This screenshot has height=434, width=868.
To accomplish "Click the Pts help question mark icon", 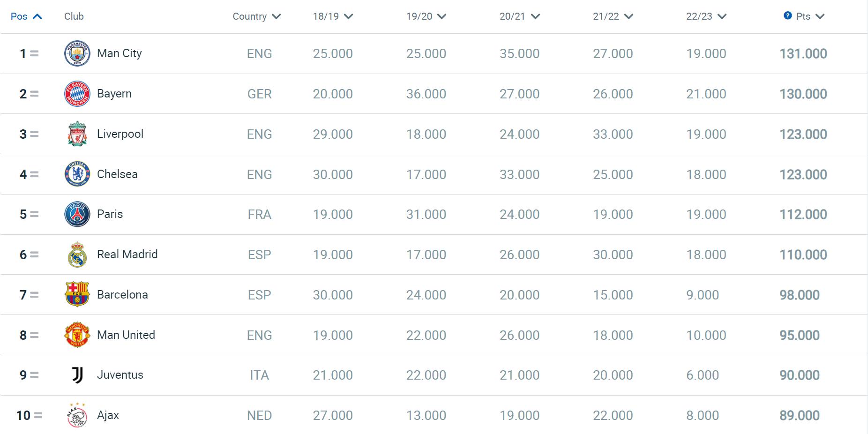I will [787, 16].
